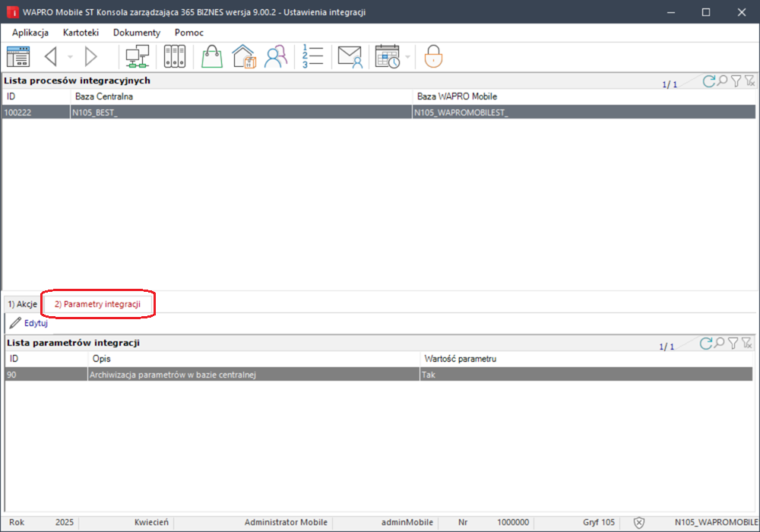Filter the Lista procesów integracyjnych list

[x=736, y=81]
